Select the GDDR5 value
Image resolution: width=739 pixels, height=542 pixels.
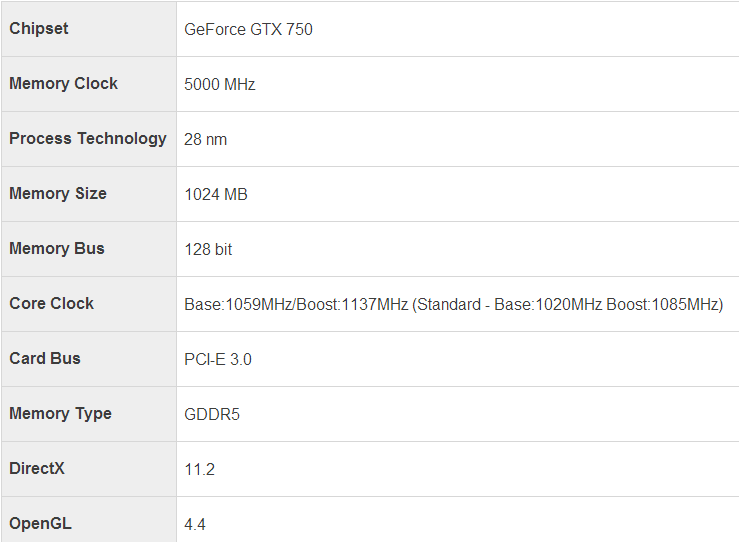[x=212, y=415]
